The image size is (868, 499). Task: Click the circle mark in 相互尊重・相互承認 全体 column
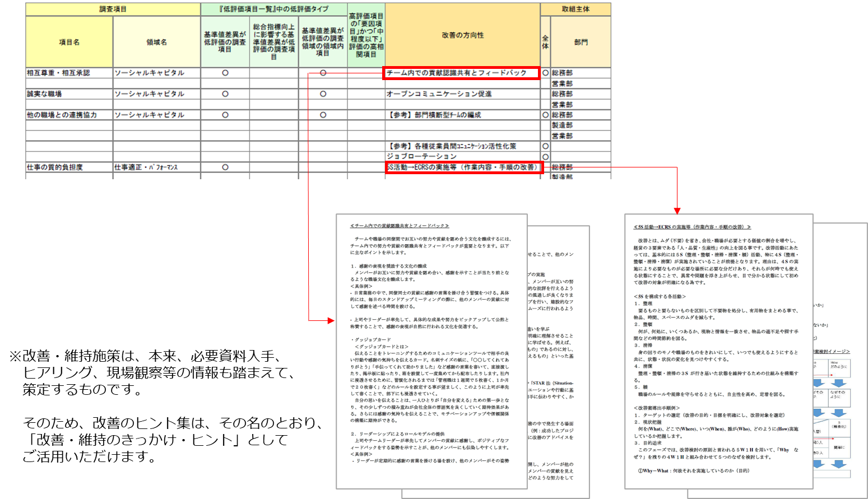coord(545,73)
